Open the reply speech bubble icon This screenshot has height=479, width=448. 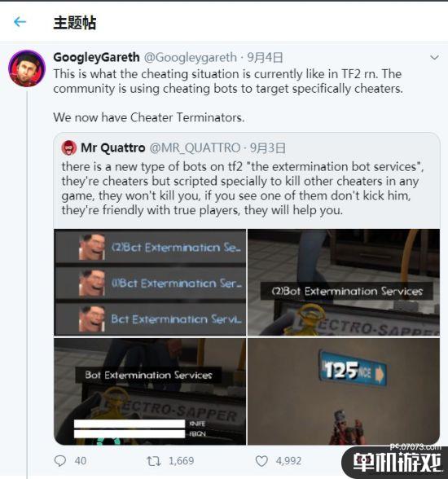[x=59, y=461]
